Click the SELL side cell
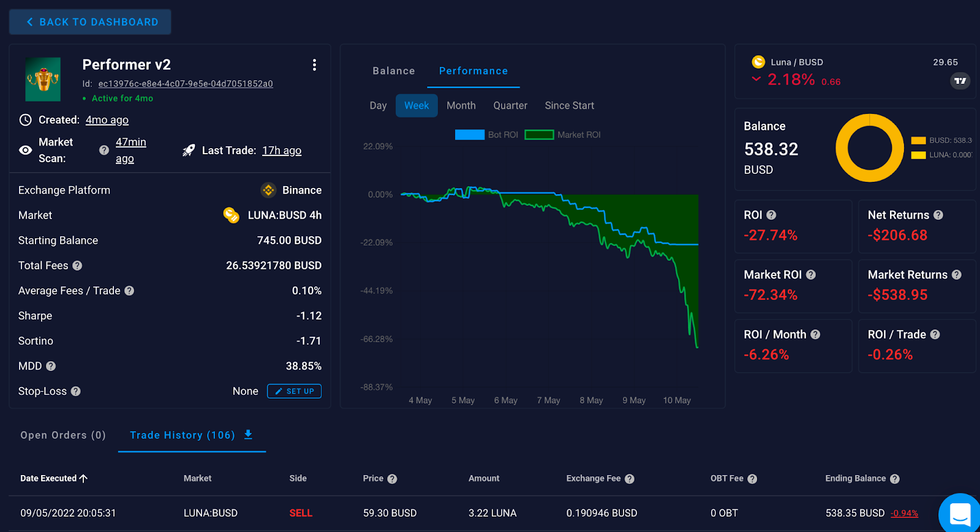 click(301, 513)
